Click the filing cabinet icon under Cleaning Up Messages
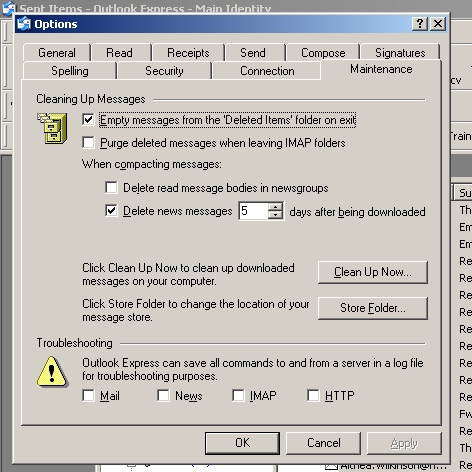This screenshot has height=472, width=472. click(x=52, y=128)
